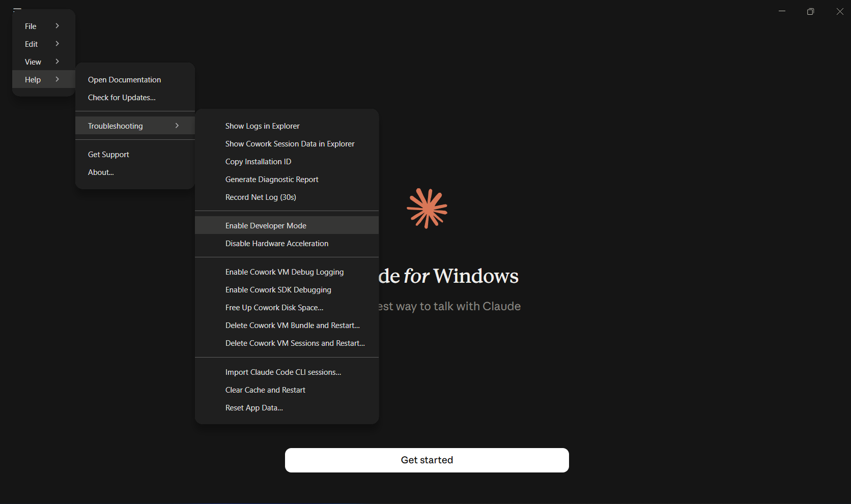Select Reset App Data...
This screenshot has width=851, height=504.
[x=287, y=407]
